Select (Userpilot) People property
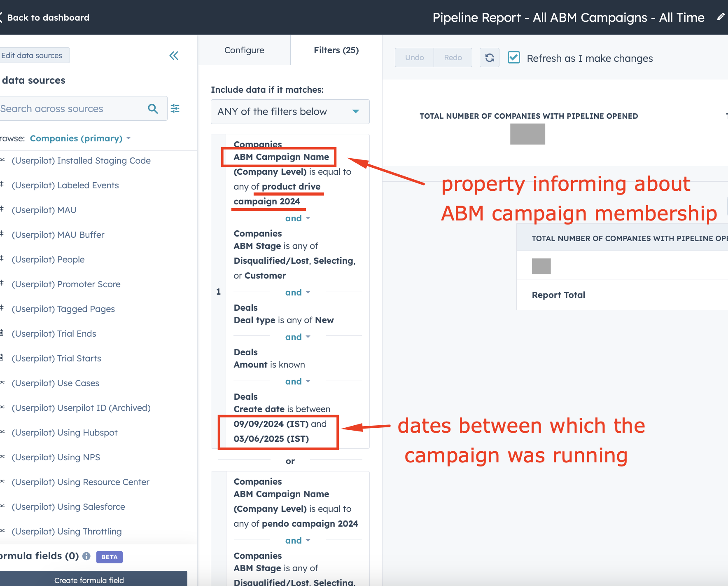This screenshot has height=586, width=728. click(48, 260)
